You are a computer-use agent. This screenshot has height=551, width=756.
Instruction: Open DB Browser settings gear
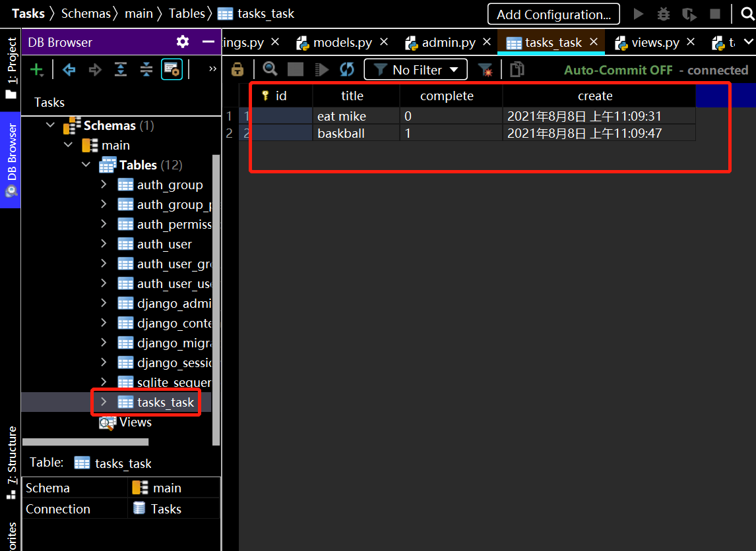[182, 42]
